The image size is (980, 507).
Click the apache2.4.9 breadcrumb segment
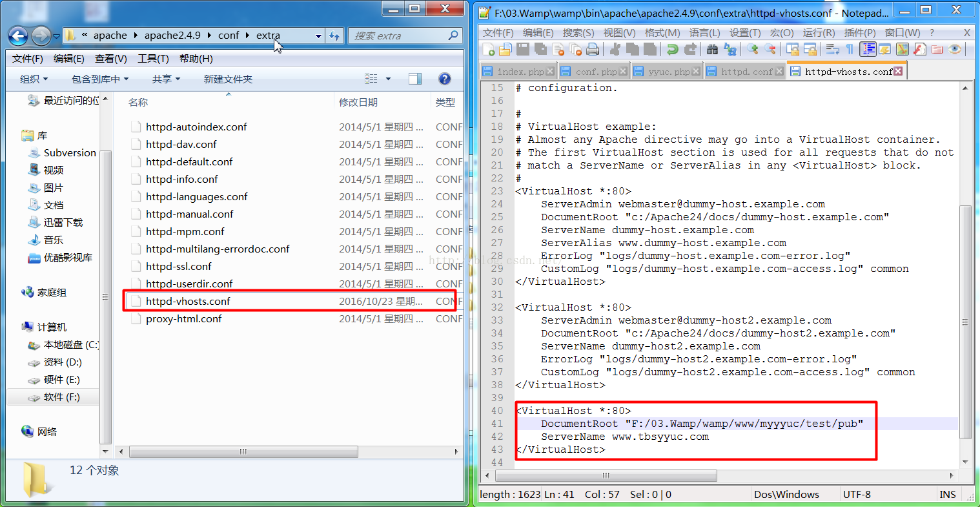pos(172,36)
